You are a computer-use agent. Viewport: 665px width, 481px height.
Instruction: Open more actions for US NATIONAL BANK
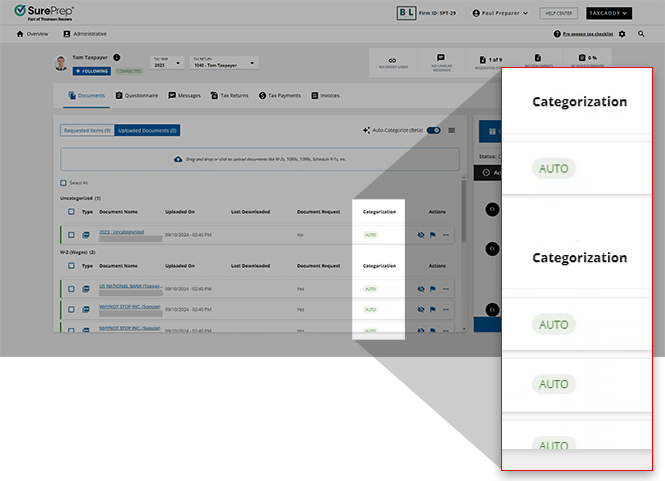click(446, 289)
